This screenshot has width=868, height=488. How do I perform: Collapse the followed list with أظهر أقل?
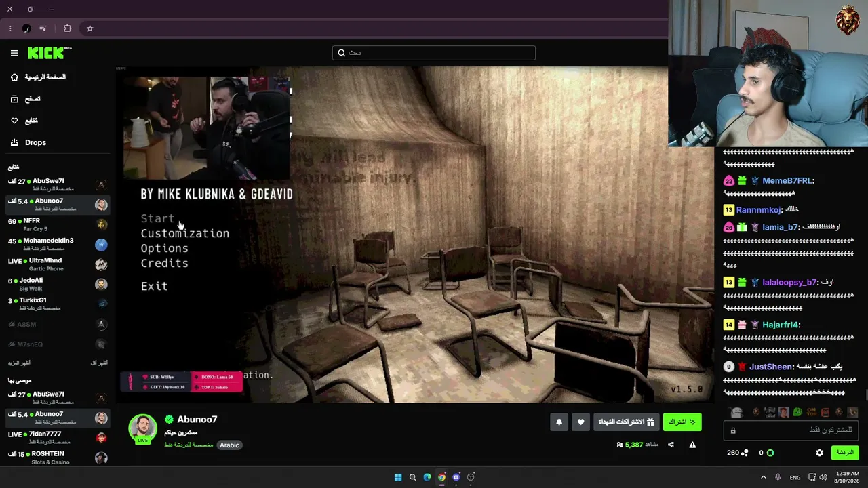[x=99, y=363]
